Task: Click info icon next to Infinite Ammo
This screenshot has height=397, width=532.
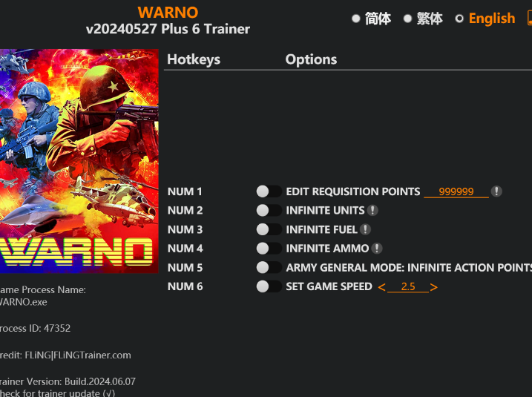Action: click(x=377, y=249)
